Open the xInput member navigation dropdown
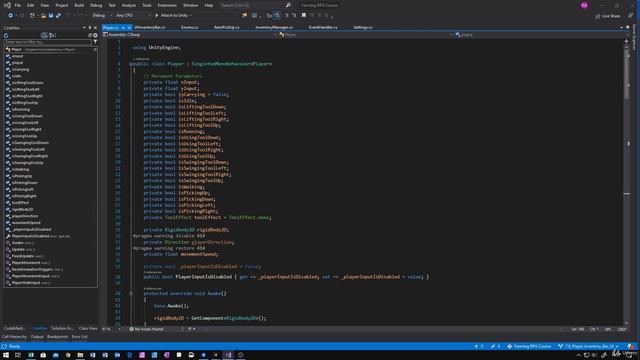 [x=542, y=35]
